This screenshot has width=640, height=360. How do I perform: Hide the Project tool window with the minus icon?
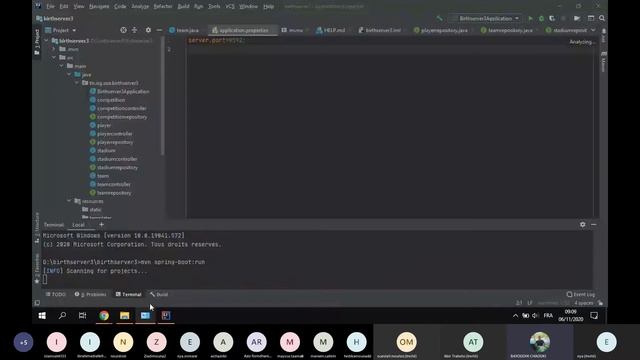tap(159, 30)
